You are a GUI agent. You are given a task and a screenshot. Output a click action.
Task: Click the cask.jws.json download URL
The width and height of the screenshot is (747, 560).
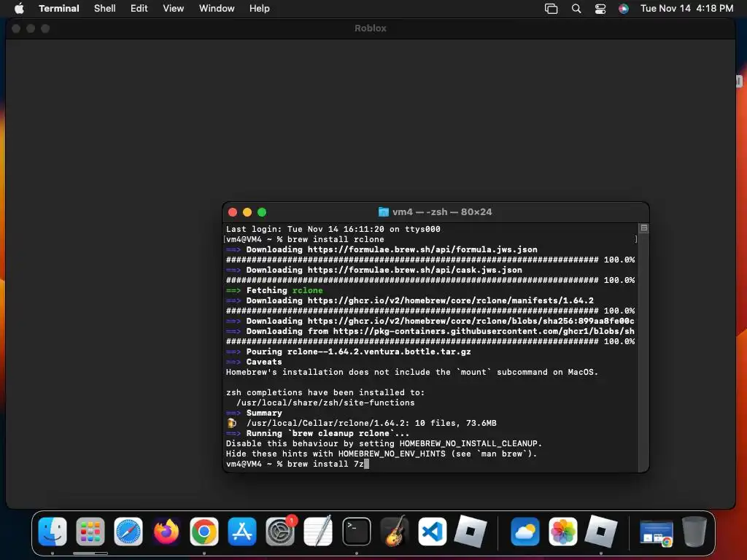click(x=415, y=270)
